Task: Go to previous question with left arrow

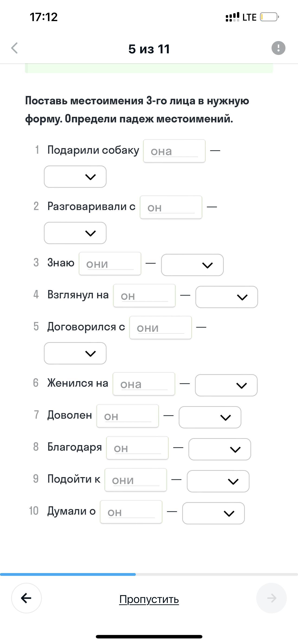Action: 26,598
